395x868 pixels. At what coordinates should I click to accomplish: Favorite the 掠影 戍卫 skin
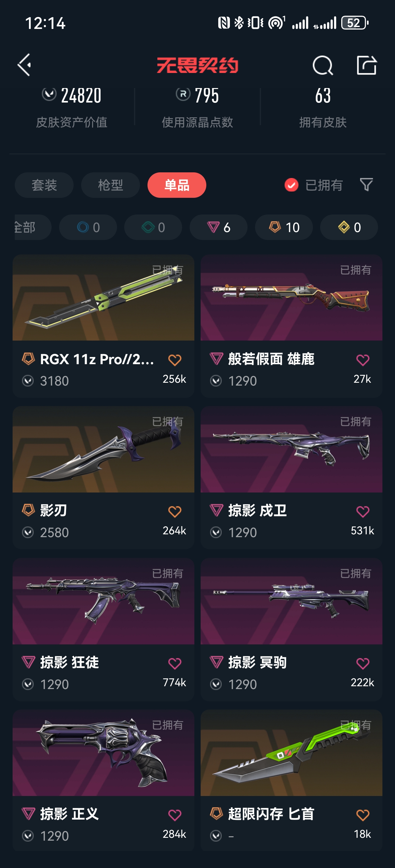(363, 511)
